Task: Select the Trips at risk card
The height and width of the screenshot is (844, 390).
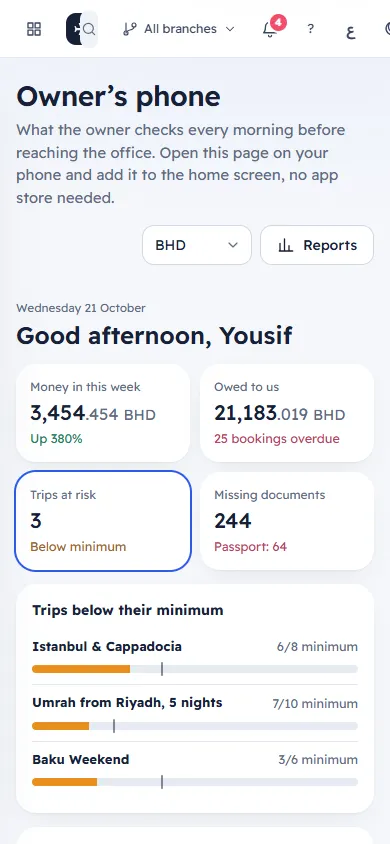Action: tap(103, 521)
